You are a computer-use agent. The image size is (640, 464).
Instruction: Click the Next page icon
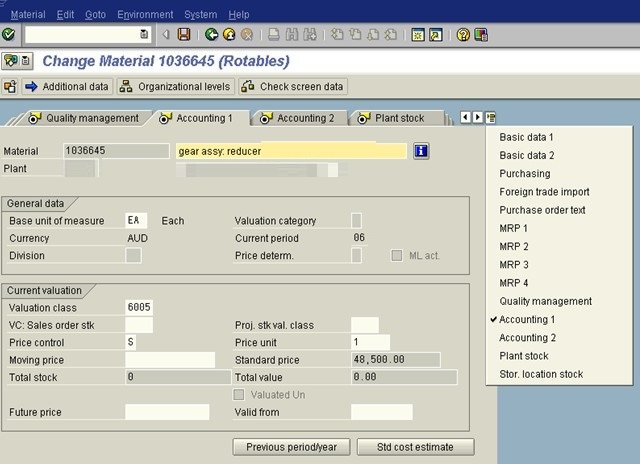tap(373, 34)
